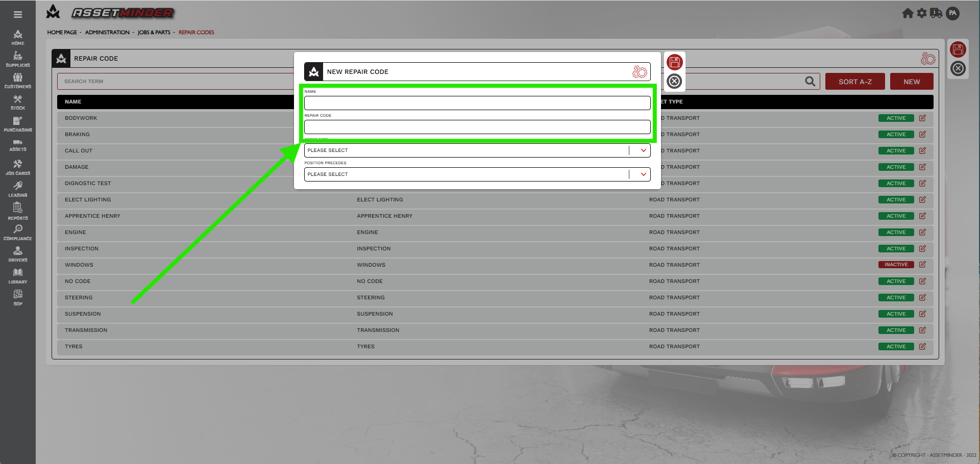Navigate to Administration in the breadcrumb
Viewport: 980px width, 464px height.
107,33
